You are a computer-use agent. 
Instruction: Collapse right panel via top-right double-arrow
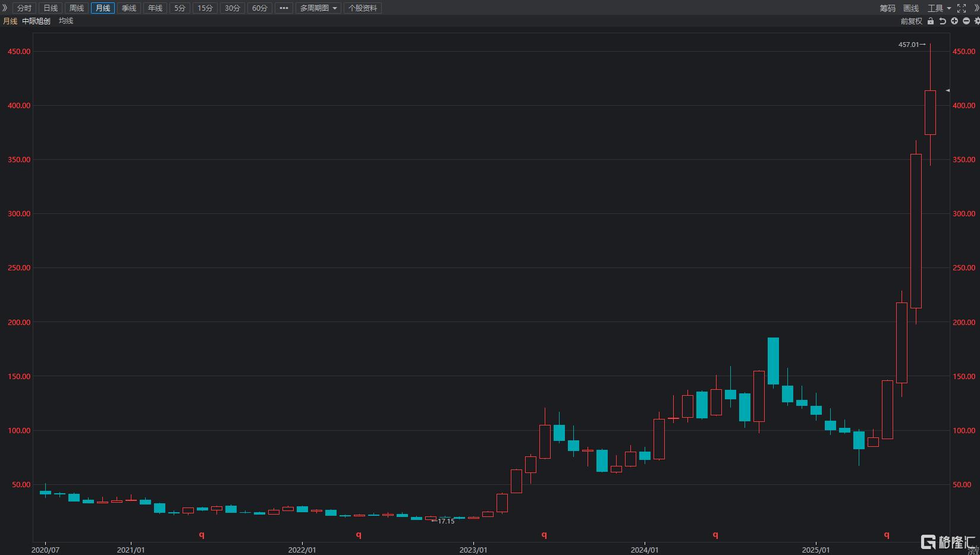coord(976,8)
